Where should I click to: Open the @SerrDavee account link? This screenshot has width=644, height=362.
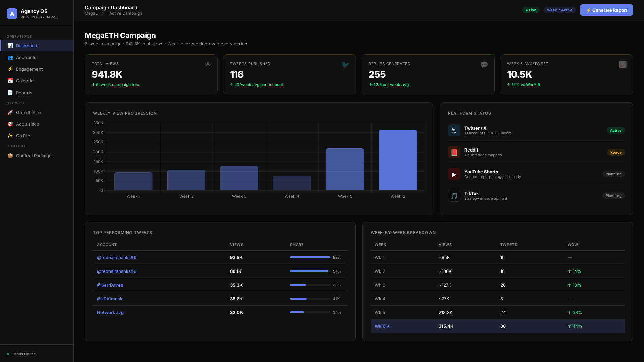[x=110, y=285]
